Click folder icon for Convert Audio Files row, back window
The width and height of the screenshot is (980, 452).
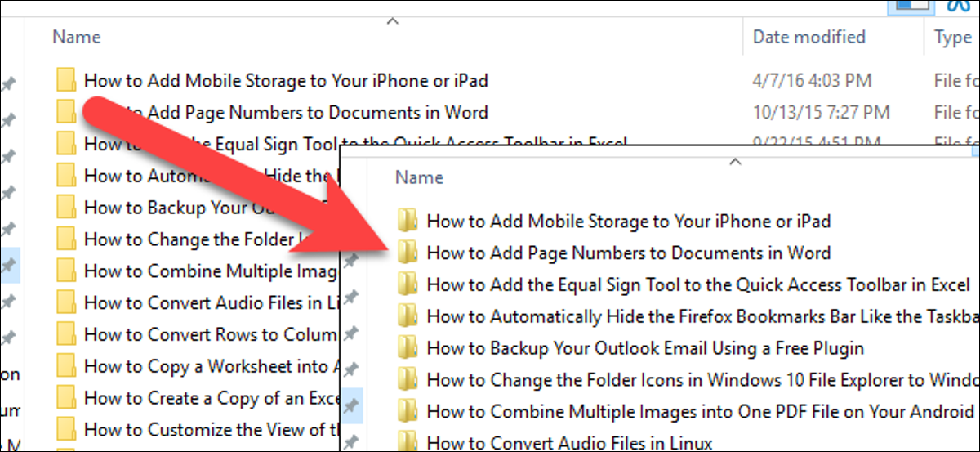67,303
